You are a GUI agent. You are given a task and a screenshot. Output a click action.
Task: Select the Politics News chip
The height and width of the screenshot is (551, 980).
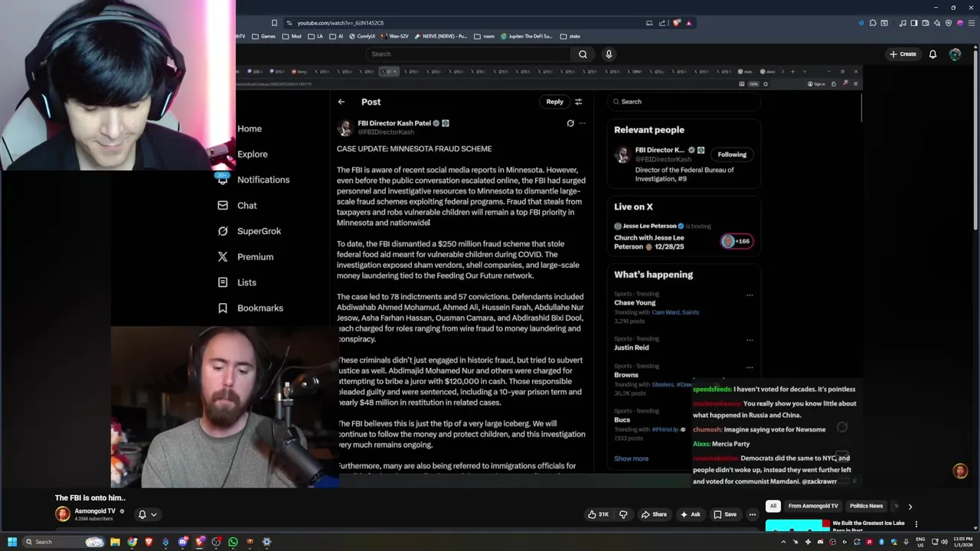click(866, 506)
